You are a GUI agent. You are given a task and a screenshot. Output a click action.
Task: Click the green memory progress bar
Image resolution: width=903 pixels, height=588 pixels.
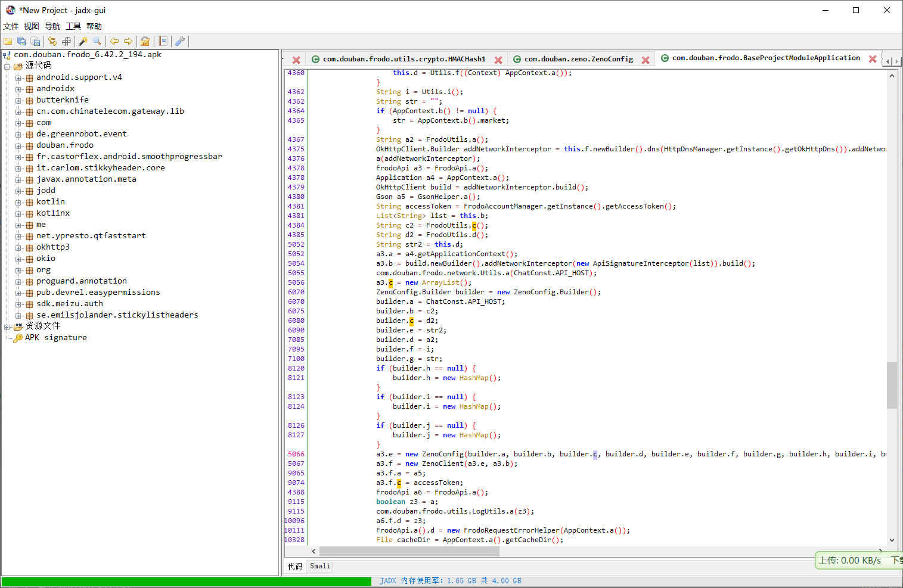pos(187,581)
